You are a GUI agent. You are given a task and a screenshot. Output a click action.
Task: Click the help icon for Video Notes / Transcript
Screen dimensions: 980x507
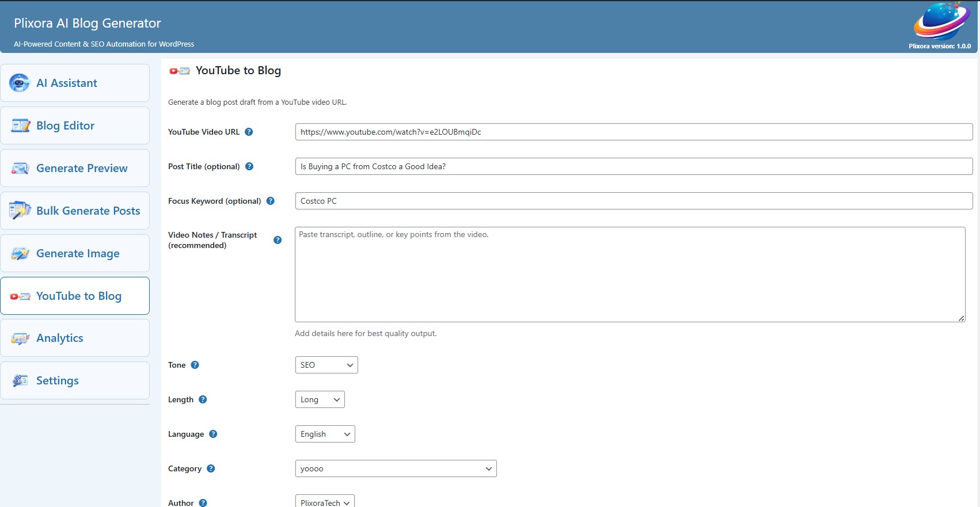278,240
